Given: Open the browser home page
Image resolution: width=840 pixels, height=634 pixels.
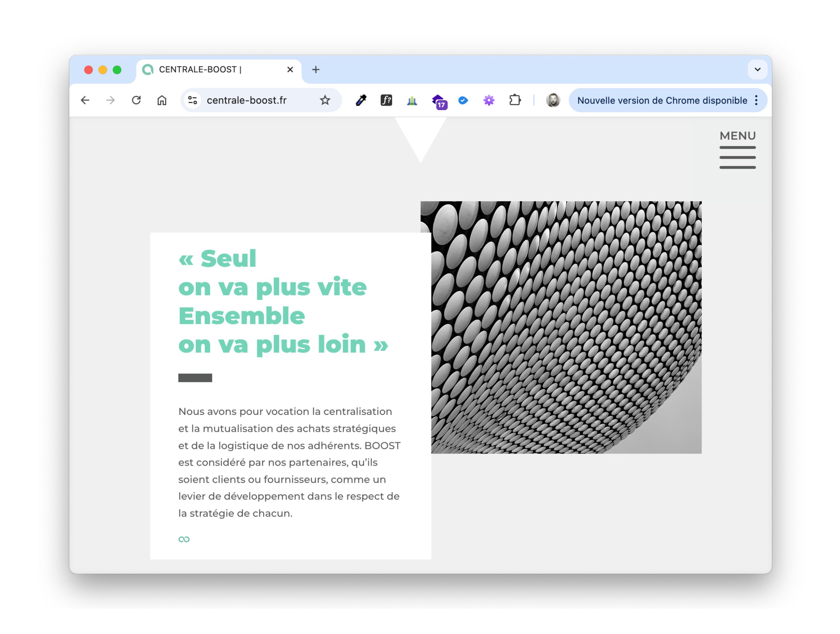Looking at the screenshot, I should tap(162, 100).
